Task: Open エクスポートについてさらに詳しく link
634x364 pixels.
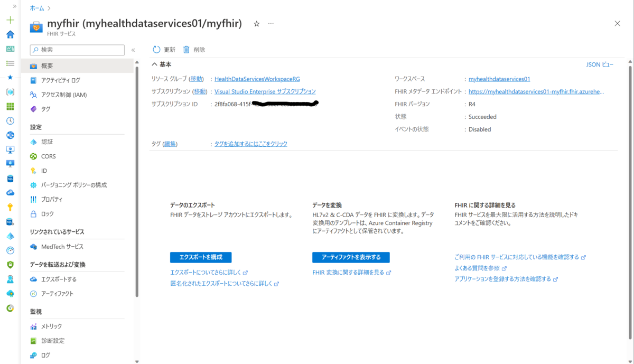Action: pos(209,273)
